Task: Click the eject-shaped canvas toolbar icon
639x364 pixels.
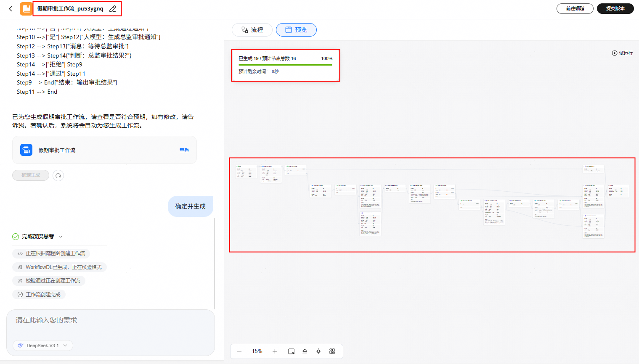Action: click(305, 351)
